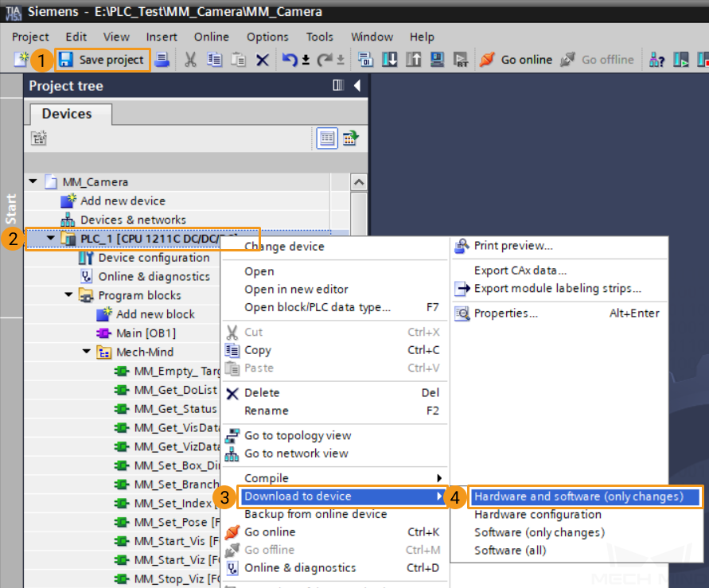Open the Online menu
This screenshot has width=709, height=588.
click(212, 37)
